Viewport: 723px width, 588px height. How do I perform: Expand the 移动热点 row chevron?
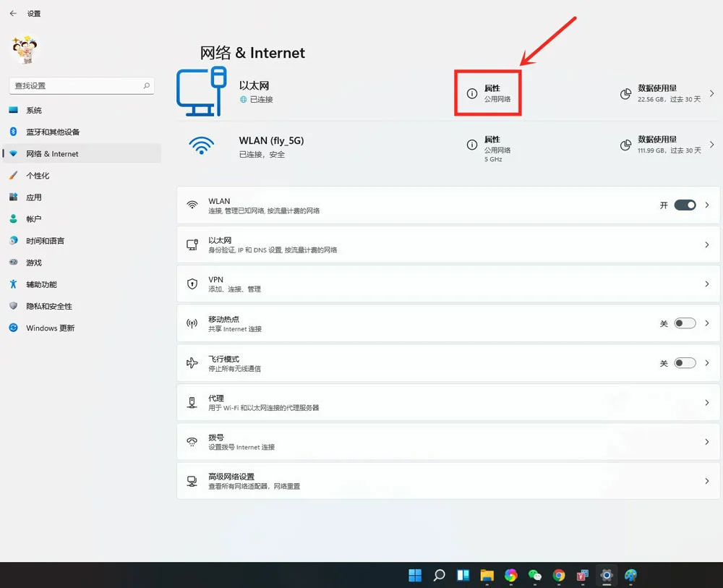click(x=707, y=323)
